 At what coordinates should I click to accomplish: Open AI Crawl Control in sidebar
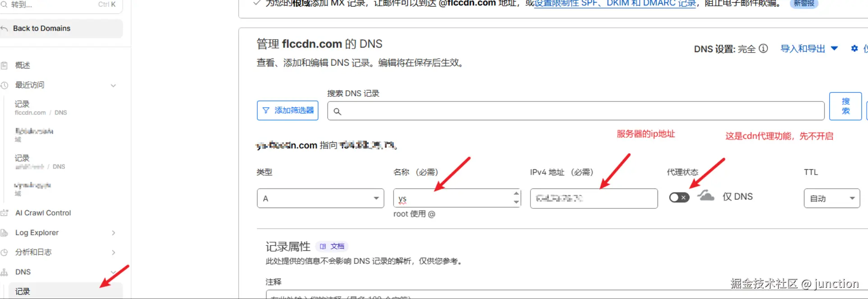43,213
